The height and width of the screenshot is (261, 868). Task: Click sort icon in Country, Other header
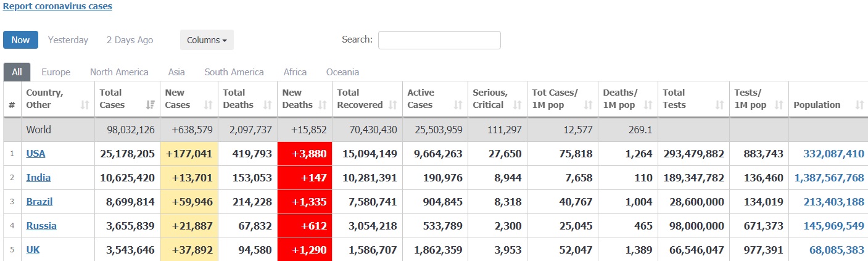[x=85, y=106]
